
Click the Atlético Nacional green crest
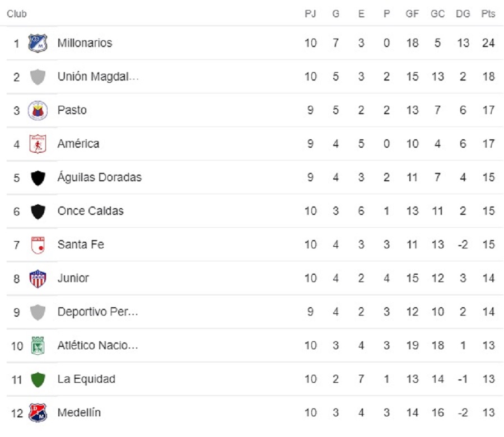[x=38, y=345]
